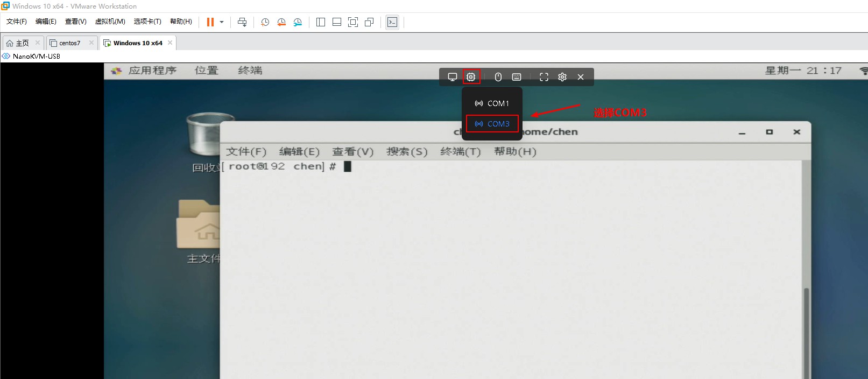
Task: Open the 终端(T) menu in the terminal window
Action: 461,152
